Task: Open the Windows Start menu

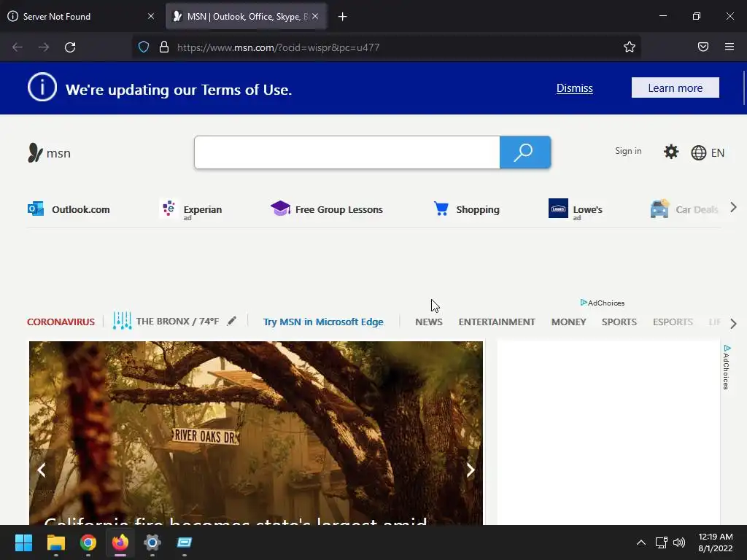Action: (23, 542)
